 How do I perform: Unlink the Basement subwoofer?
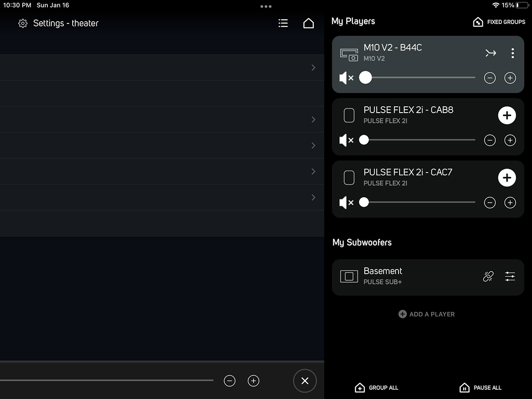pyautogui.click(x=488, y=277)
